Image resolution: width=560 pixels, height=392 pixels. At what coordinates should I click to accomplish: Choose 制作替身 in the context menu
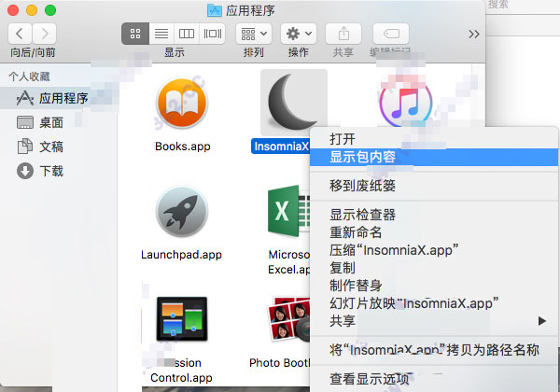click(x=434, y=286)
